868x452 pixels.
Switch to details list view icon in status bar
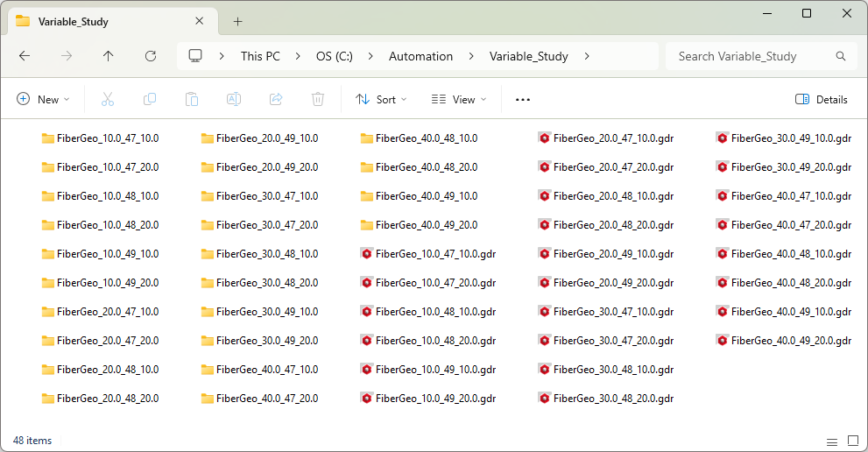click(832, 441)
